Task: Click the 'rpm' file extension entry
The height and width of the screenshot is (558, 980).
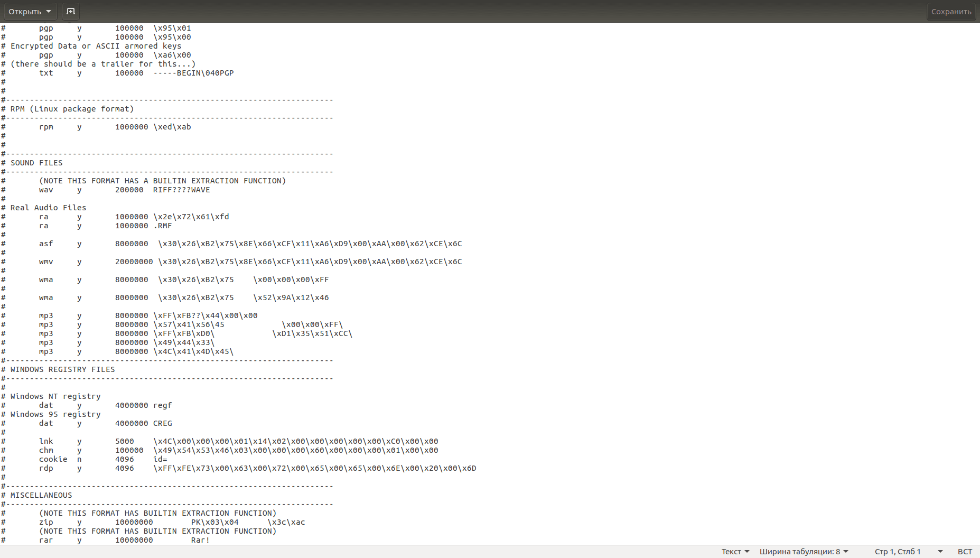Action: tap(46, 127)
